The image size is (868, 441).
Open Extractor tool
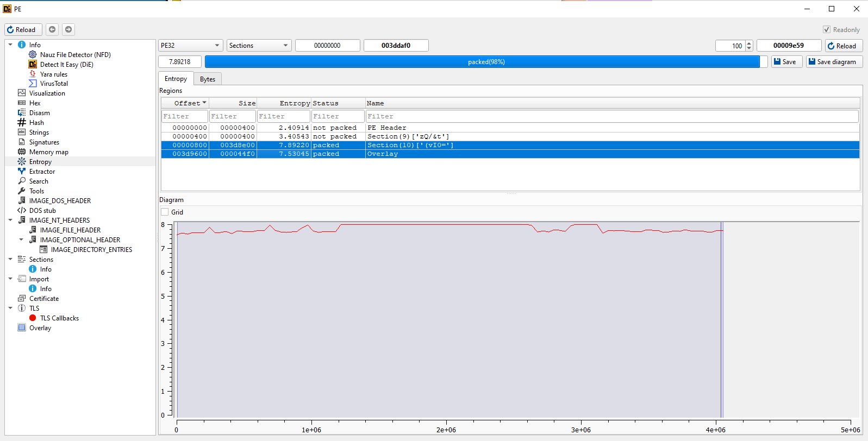(42, 172)
